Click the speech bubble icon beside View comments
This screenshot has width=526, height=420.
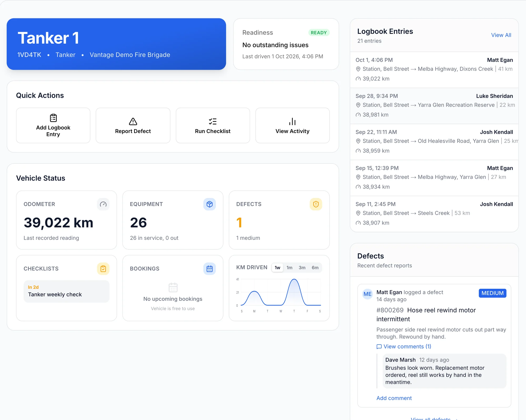[379, 347]
